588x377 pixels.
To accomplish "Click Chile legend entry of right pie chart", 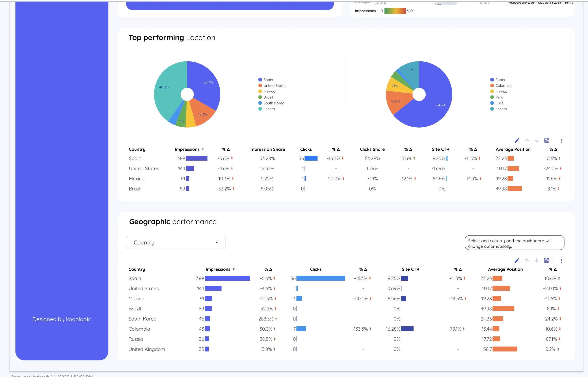I will [x=497, y=103].
